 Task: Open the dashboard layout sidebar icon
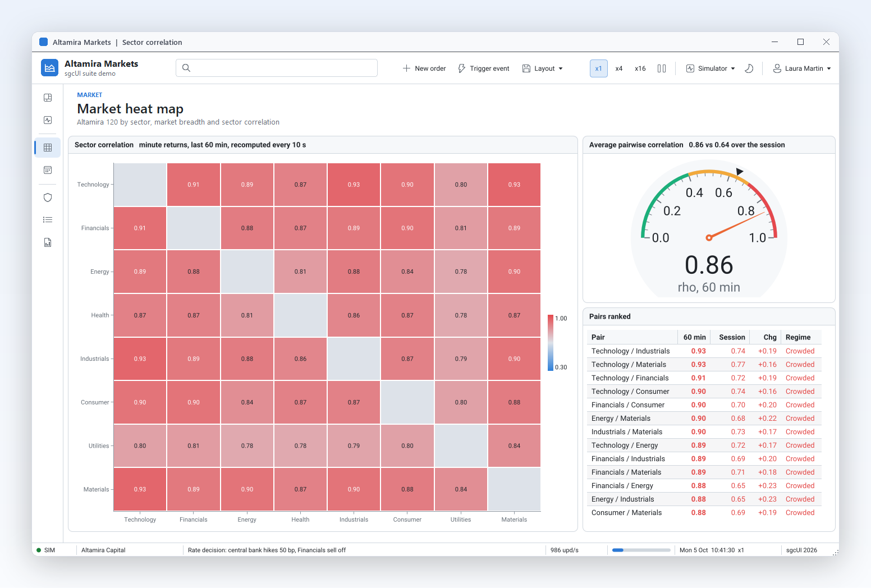pos(48,98)
